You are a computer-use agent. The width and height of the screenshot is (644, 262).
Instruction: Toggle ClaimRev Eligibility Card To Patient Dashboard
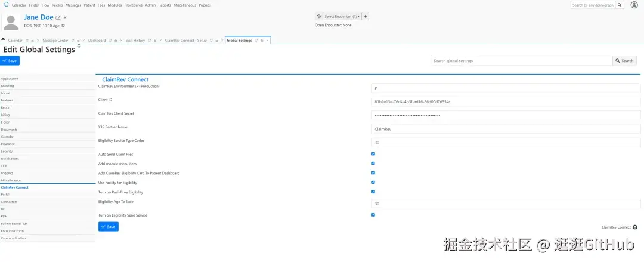coord(373,172)
